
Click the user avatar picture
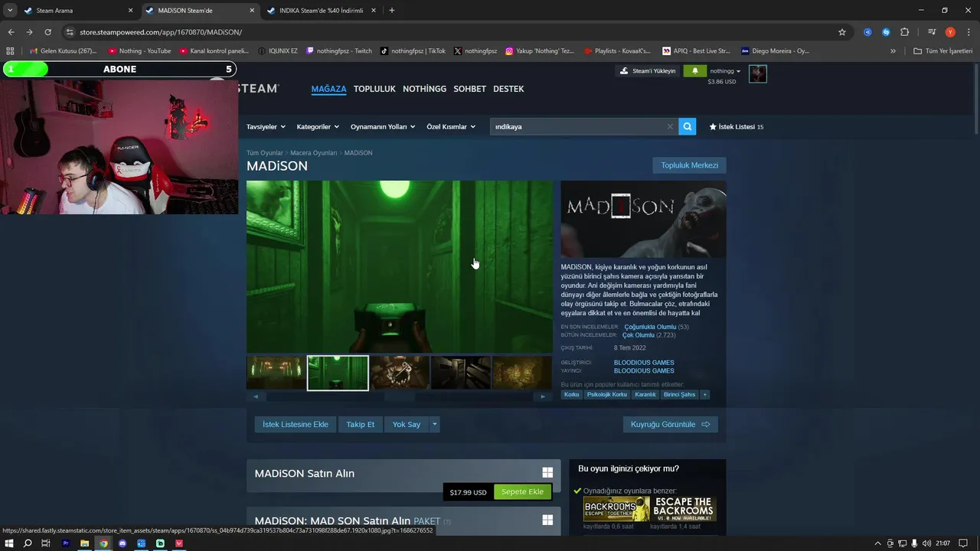click(x=758, y=73)
